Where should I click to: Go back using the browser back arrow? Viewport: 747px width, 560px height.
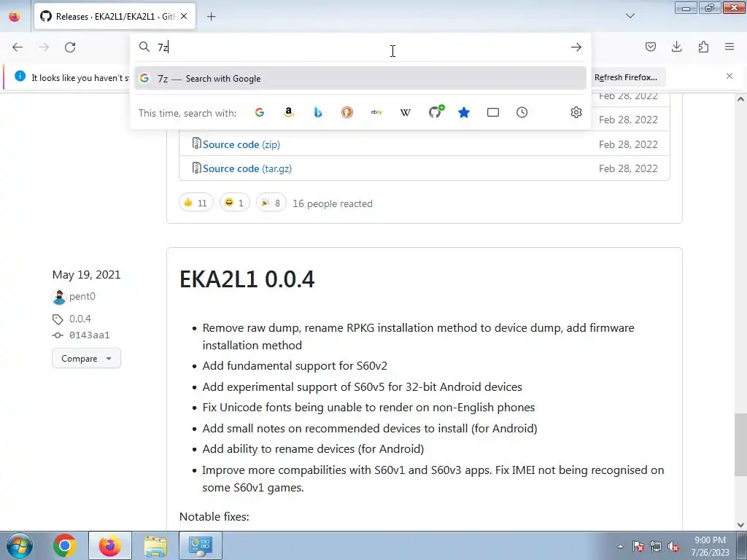coord(18,47)
